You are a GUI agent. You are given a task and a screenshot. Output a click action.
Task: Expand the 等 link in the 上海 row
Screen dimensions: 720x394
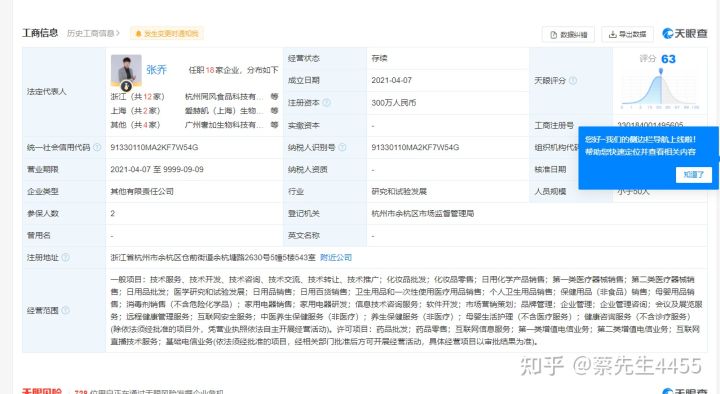(x=274, y=111)
